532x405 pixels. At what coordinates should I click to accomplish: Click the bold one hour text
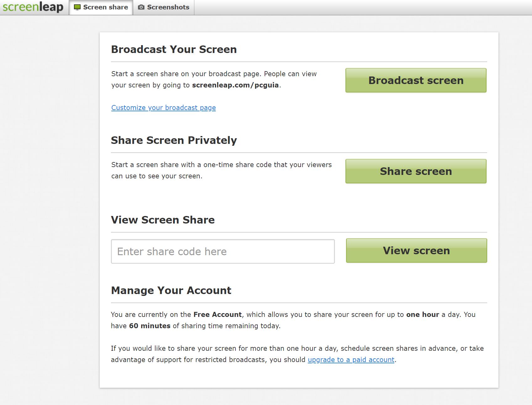pyautogui.click(x=422, y=314)
